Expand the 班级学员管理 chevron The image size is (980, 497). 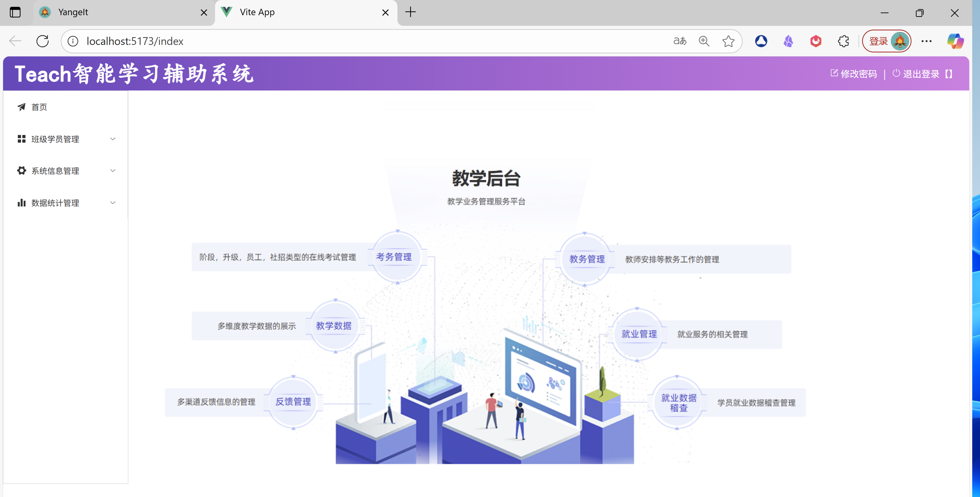(x=113, y=139)
